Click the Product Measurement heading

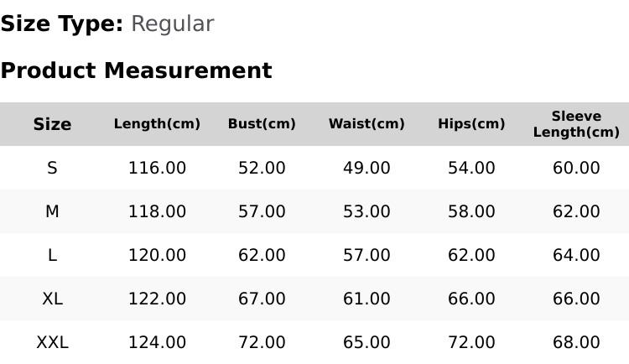tap(137, 70)
